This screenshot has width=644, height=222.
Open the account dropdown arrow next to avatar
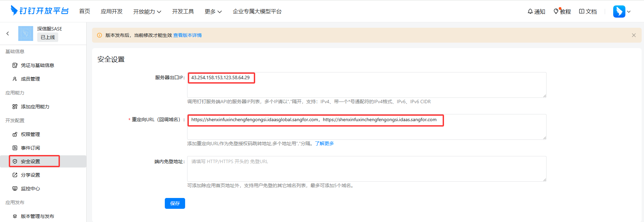629,12
